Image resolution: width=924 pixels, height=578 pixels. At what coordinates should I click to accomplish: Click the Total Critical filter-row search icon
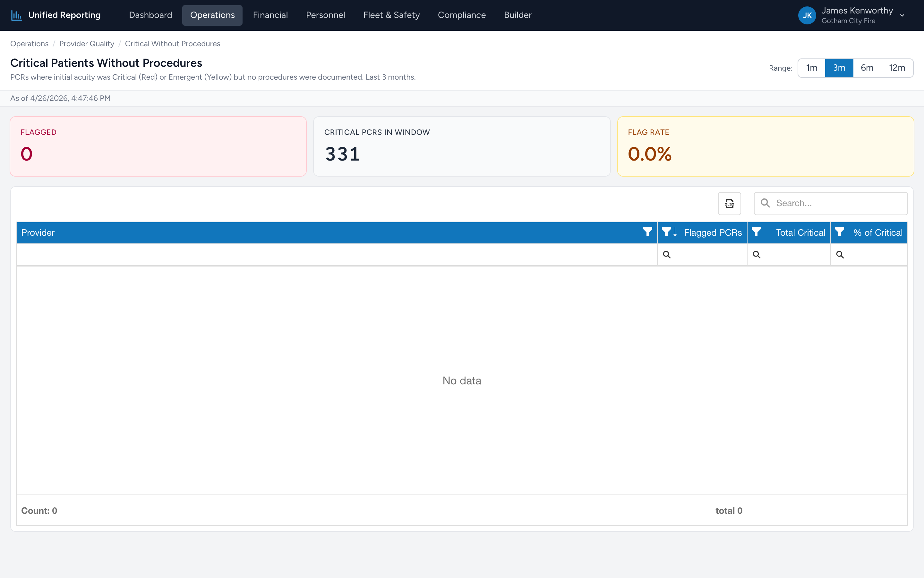tap(757, 255)
